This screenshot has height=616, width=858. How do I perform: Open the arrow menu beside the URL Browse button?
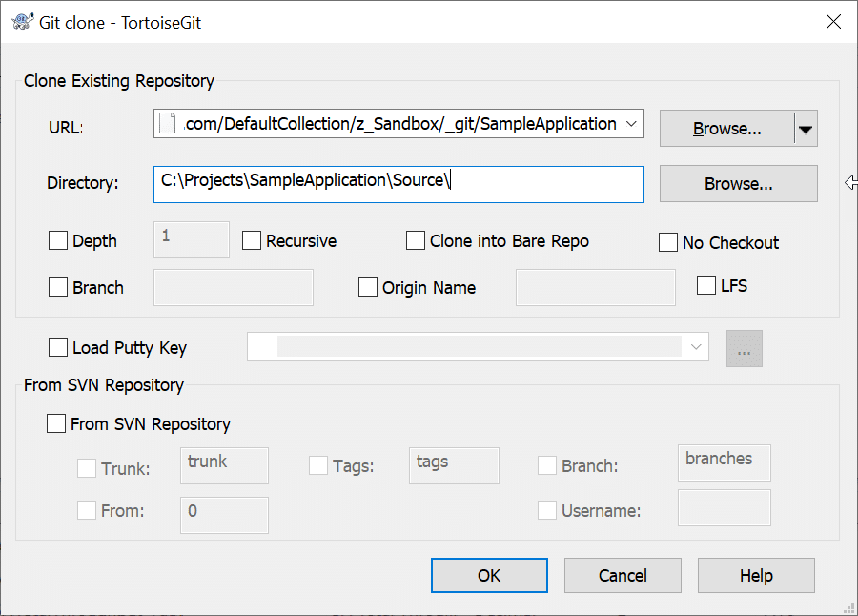[x=806, y=129]
